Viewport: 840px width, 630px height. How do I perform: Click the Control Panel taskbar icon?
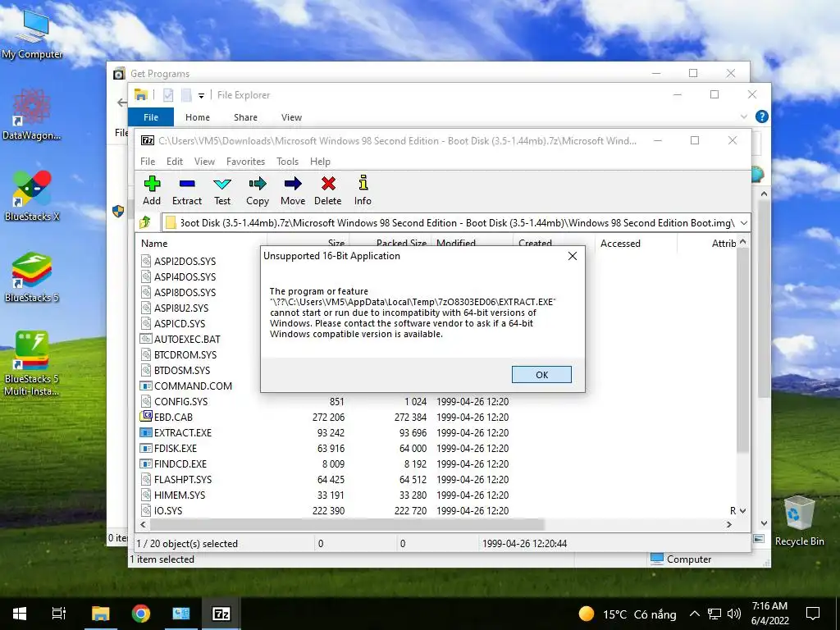(181, 614)
